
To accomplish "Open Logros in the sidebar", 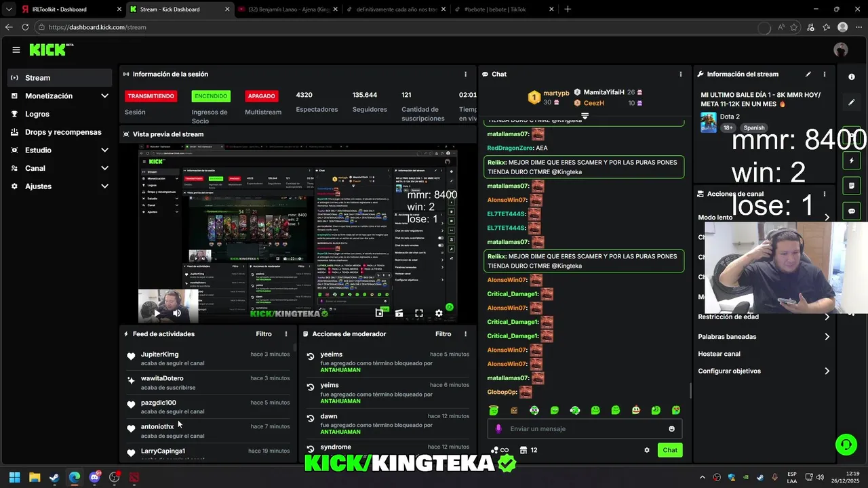I will point(60,114).
